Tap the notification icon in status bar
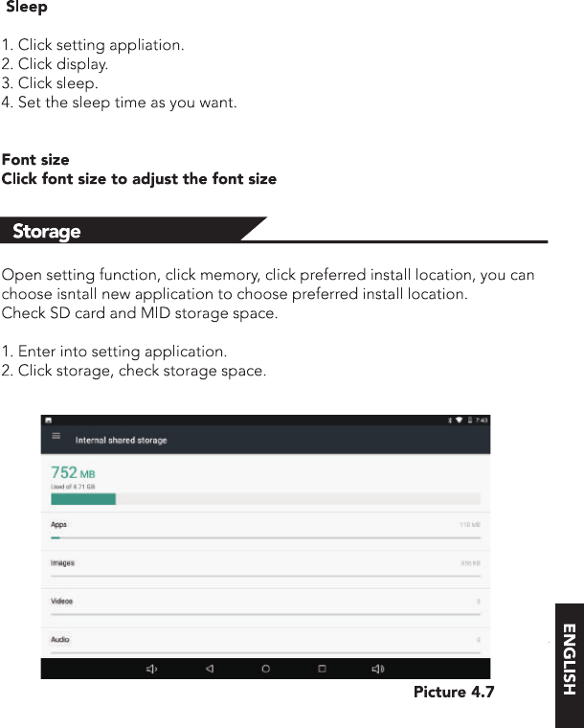This screenshot has width=584, height=728. pyautogui.click(x=47, y=420)
